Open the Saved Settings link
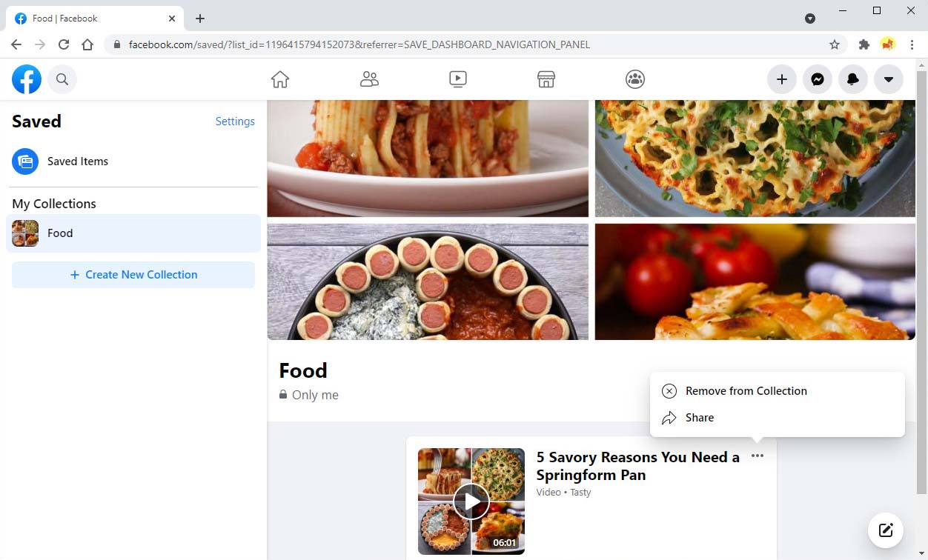This screenshot has height=560, width=928. (x=235, y=121)
